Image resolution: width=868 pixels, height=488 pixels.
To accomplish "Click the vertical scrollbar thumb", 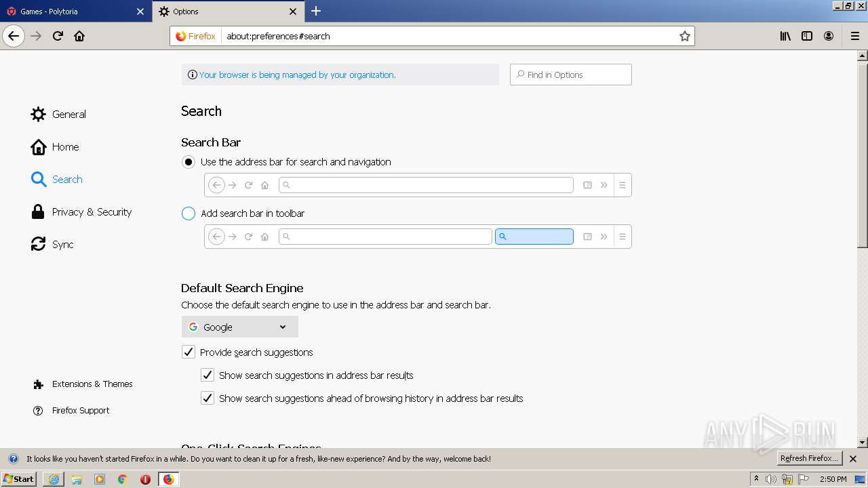I will point(863,155).
